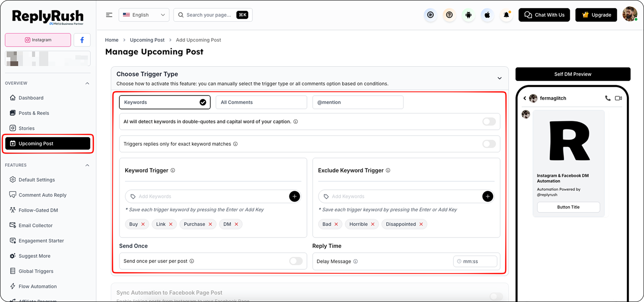
Task: Remove the Buy keyword tag
Action: (143, 224)
